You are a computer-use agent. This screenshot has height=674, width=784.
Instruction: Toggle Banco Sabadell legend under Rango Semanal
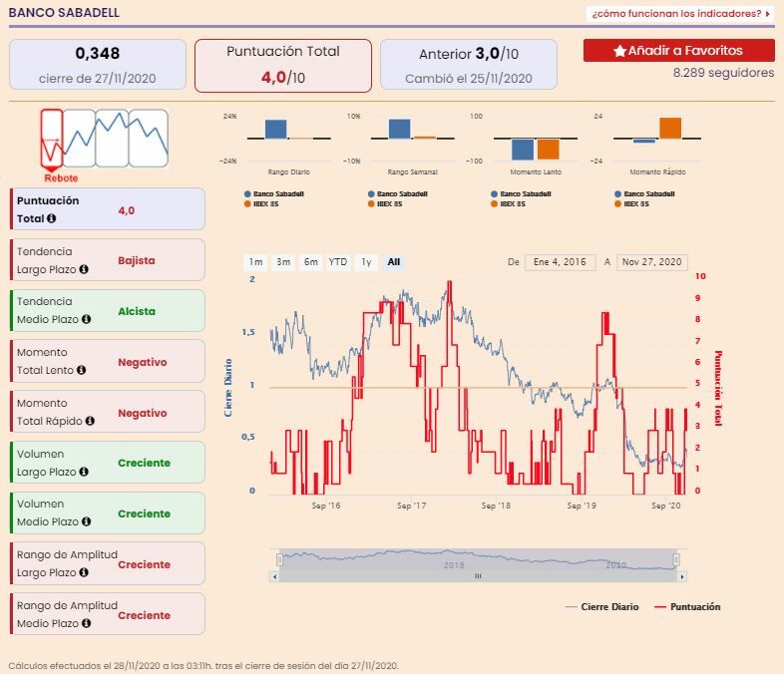pyautogui.click(x=398, y=193)
